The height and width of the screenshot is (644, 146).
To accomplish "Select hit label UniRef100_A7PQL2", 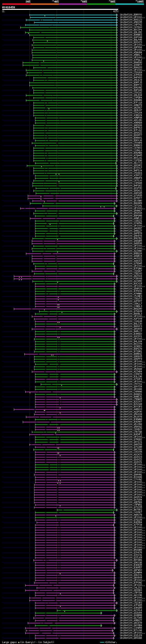I will [x=131, y=60].
